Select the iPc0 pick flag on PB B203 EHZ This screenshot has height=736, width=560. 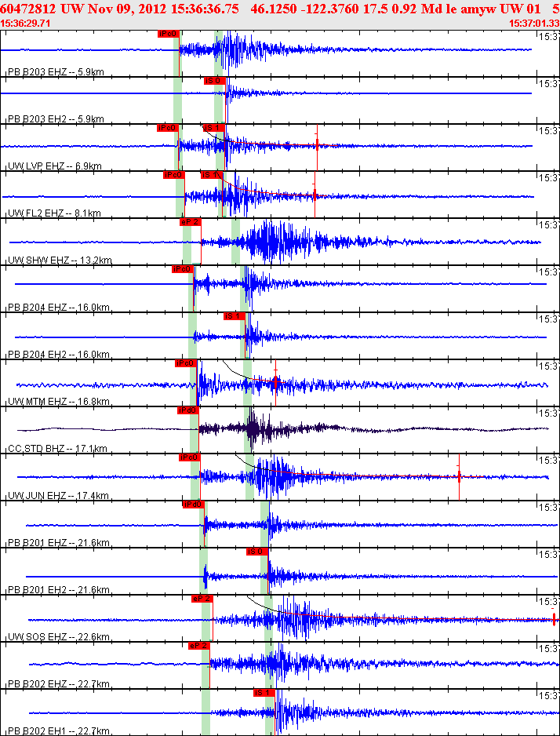coord(169,34)
